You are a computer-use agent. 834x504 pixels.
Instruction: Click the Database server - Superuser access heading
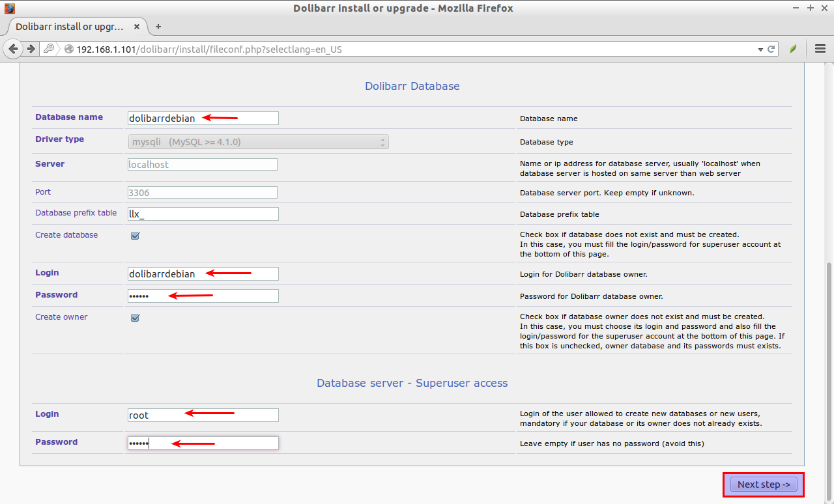(412, 383)
